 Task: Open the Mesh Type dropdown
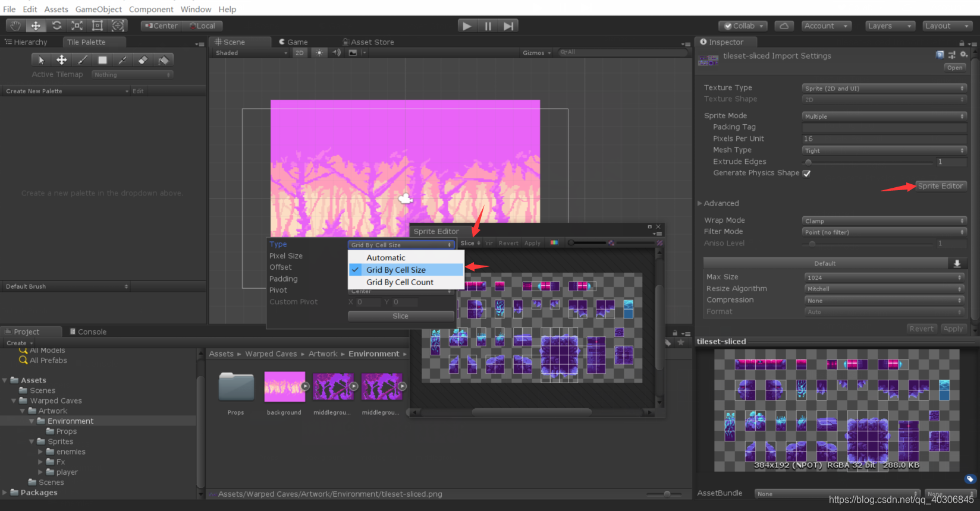click(x=884, y=151)
